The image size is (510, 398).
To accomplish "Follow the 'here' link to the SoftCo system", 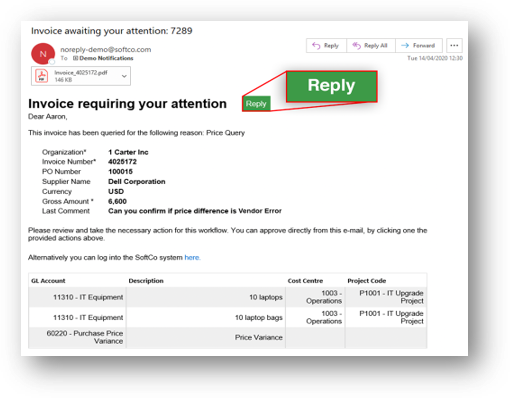I will pos(192,257).
